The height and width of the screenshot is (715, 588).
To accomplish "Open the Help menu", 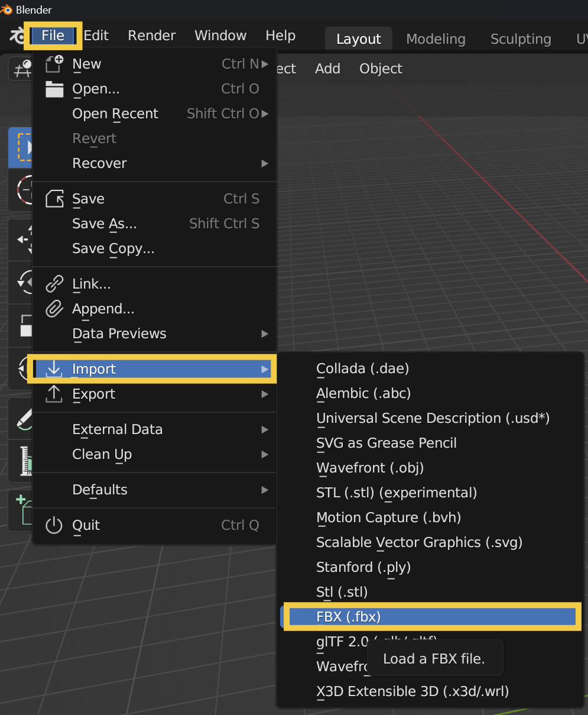I will [280, 35].
